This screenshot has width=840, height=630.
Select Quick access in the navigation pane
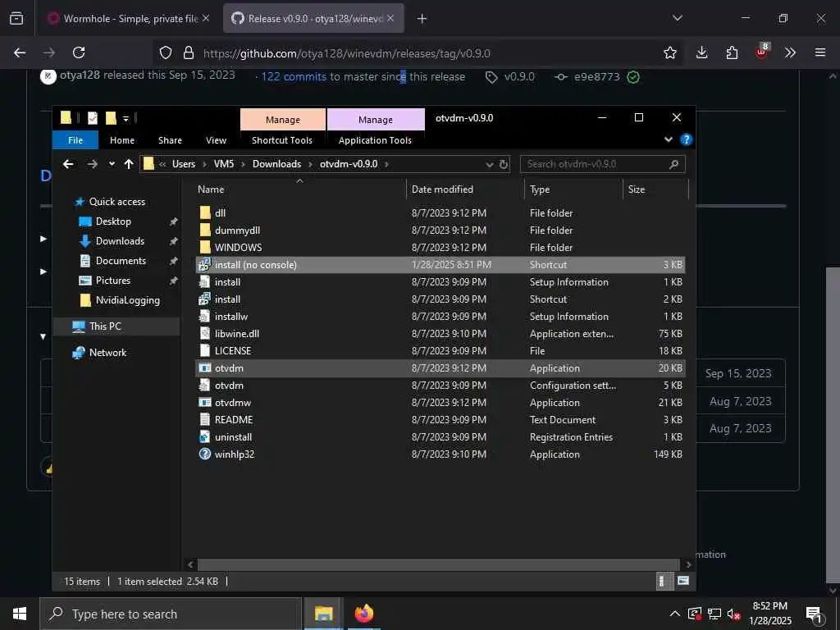[x=116, y=202]
